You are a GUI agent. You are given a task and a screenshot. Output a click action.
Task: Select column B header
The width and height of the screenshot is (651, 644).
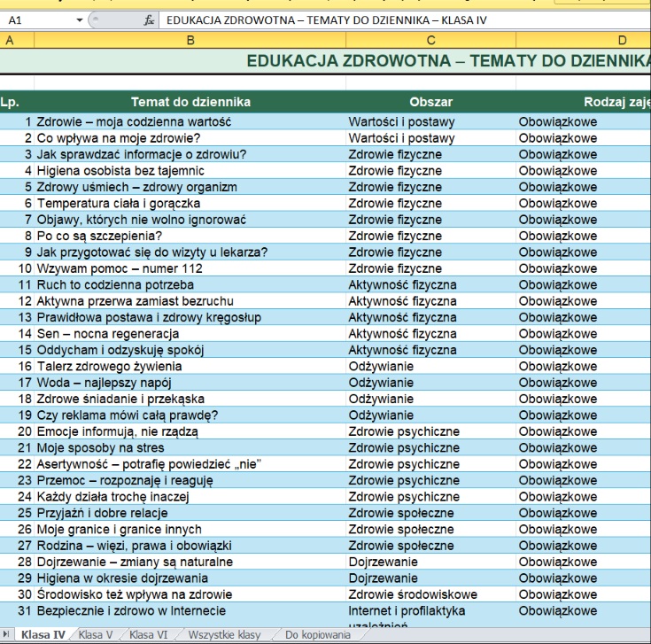click(x=190, y=40)
